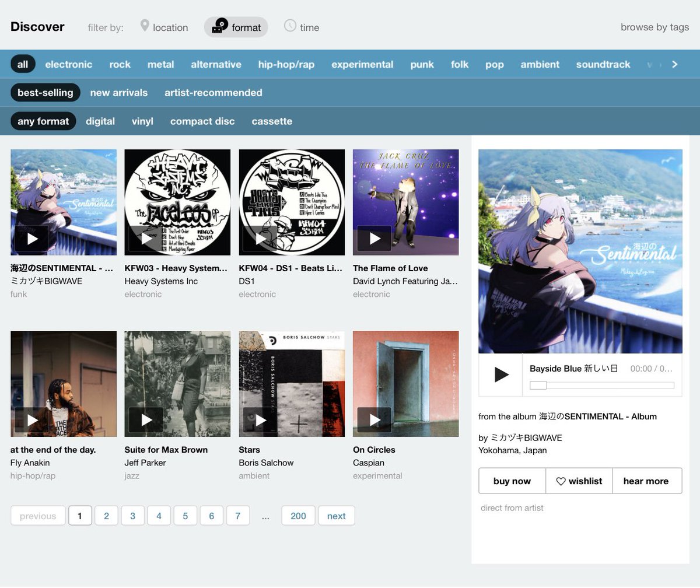Open large Sentimental album cover art

(580, 251)
